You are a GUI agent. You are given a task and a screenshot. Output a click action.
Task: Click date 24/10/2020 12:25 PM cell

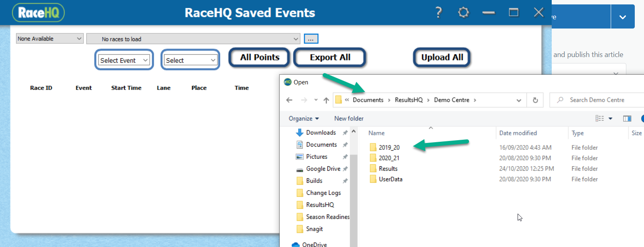tap(526, 169)
